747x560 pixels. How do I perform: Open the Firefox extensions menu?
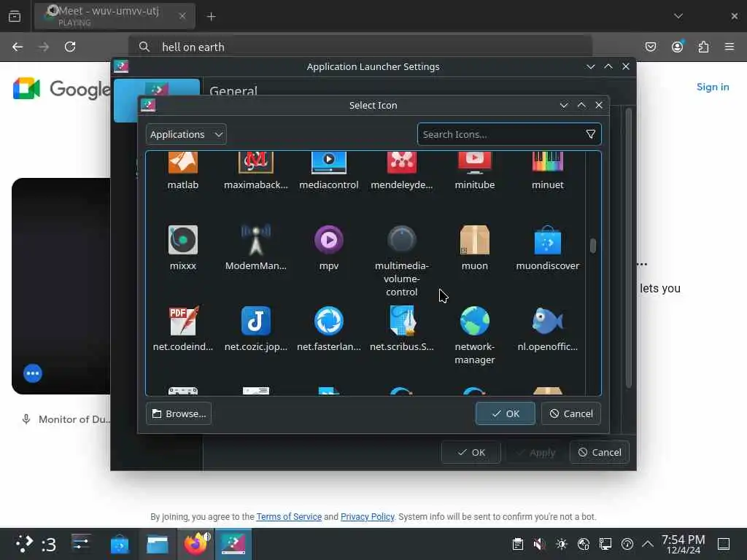pos(703,47)
